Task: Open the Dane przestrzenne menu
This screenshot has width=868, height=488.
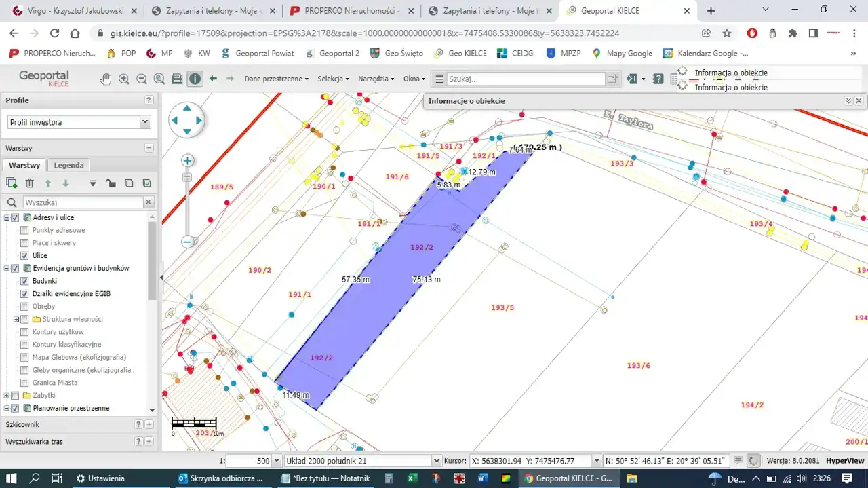Action: [x=276, y=79]
